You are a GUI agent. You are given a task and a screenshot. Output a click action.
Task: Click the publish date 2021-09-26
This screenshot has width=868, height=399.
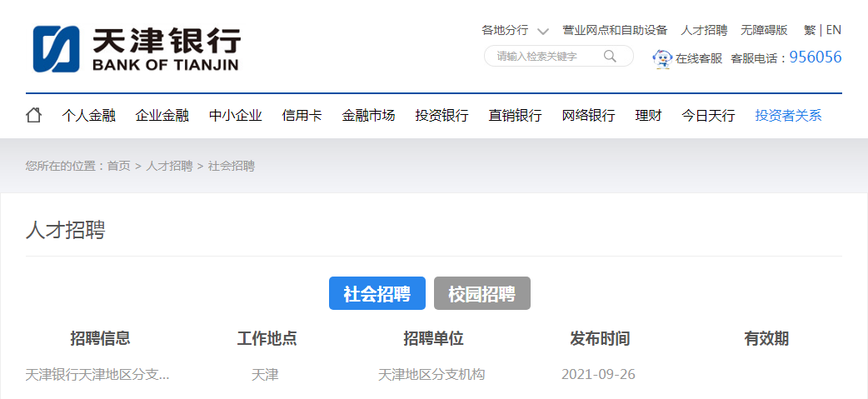(x=598, y=375)
